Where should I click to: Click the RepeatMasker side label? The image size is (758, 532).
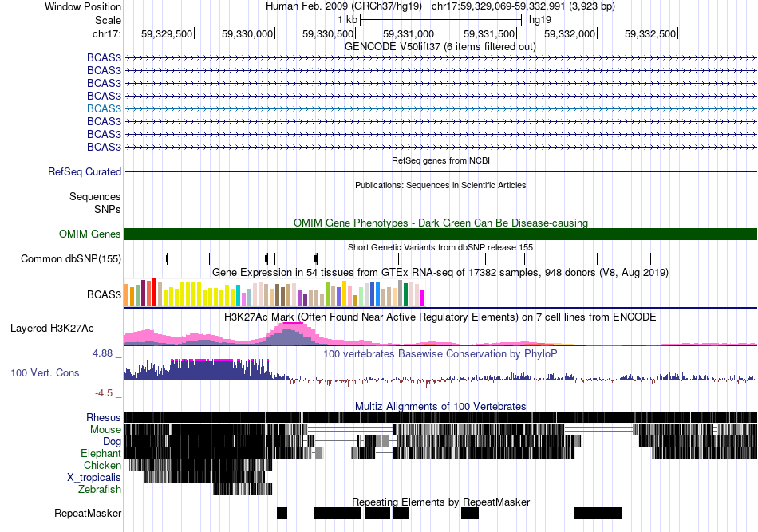(88, 513)
